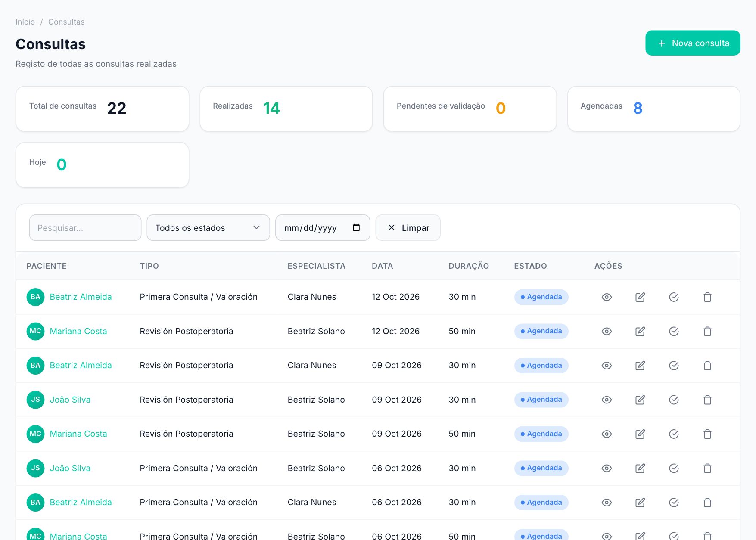This screenshot has width=756, height=540.
Task: Select the Consultas breadcrumb item
Action: (x=66, y=22)
